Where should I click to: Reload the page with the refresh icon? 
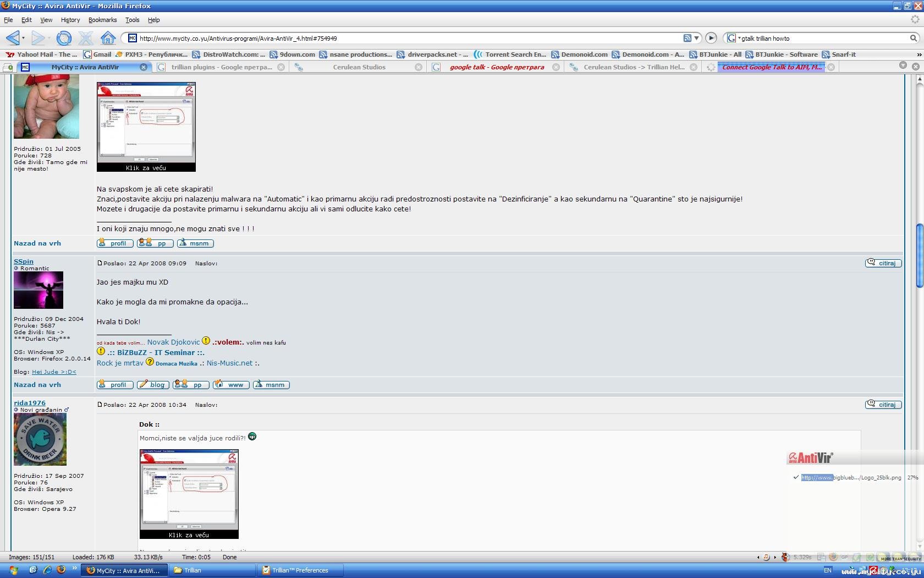pyautogui.click(x=64, y=38)
